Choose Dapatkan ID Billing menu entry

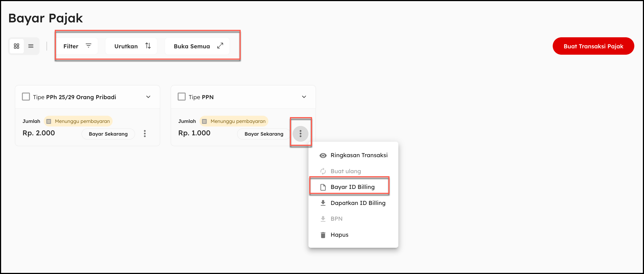click(358, 203)
